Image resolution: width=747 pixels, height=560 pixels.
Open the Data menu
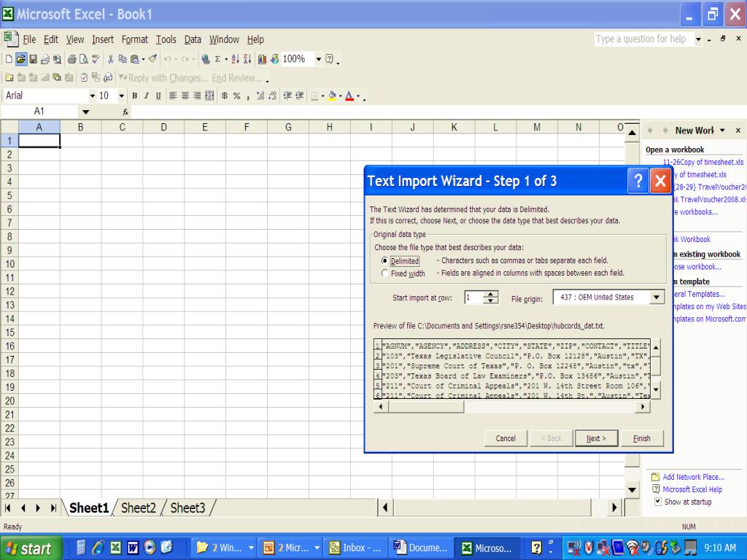click(x=193, y=39)
